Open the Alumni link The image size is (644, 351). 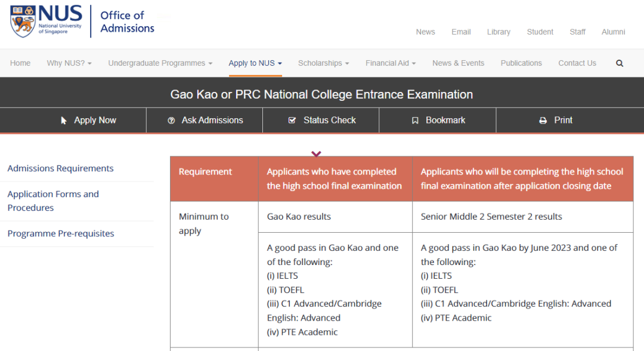[613, 32]
